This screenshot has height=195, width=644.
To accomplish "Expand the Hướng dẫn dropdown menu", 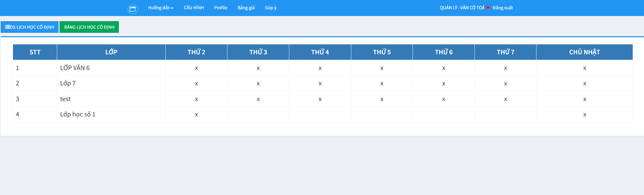I will (161, 8).
